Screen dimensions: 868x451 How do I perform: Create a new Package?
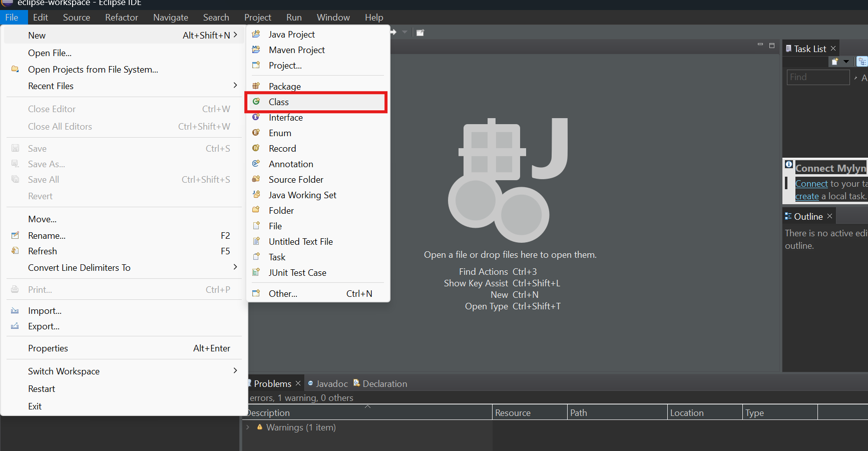point(317,86)
